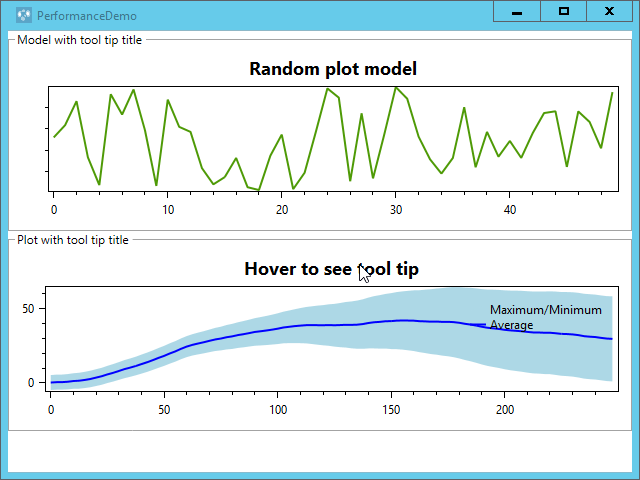Click the "Model with tool tip title" group header
Viewport: 640px width, 480px height.
coord(85,40)
